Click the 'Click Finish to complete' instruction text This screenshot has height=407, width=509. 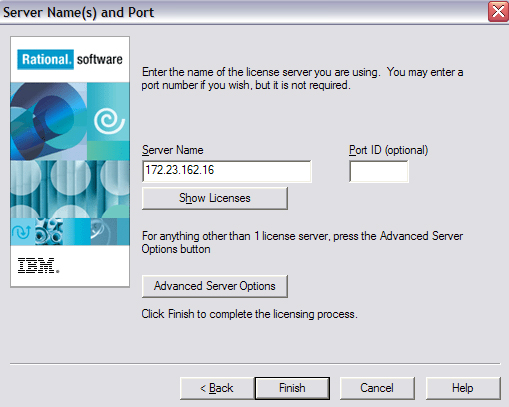tap(249, 314)
